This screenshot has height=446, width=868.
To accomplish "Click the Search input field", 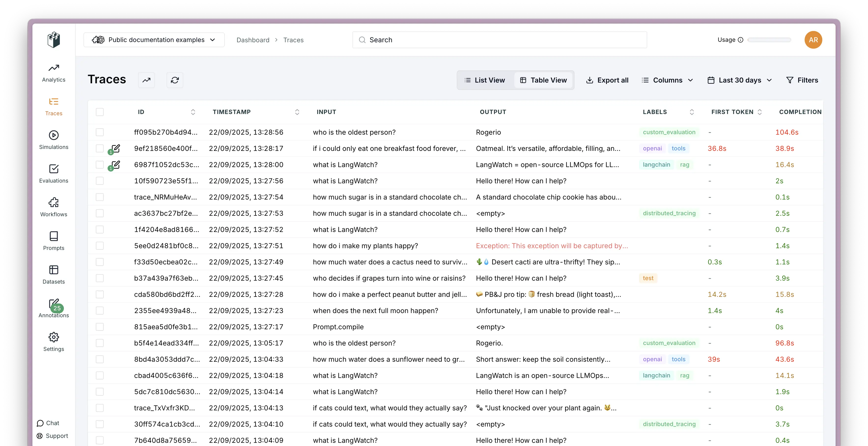I will pos(499,40).
